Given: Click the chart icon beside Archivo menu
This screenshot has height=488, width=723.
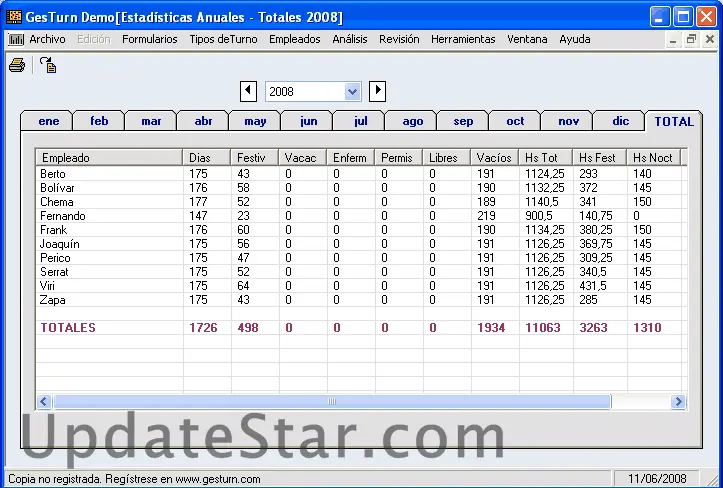Looking at the screenshot, I should tap(16, 39).
